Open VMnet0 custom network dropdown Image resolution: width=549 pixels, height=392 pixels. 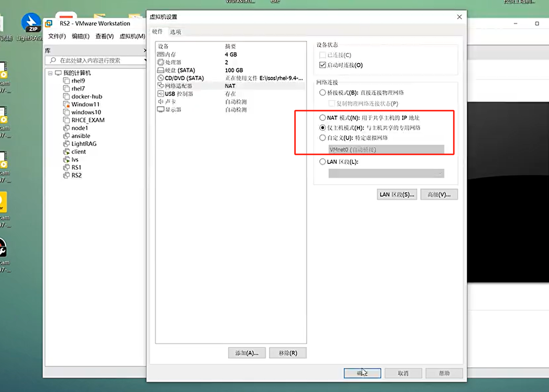[386, 149]
